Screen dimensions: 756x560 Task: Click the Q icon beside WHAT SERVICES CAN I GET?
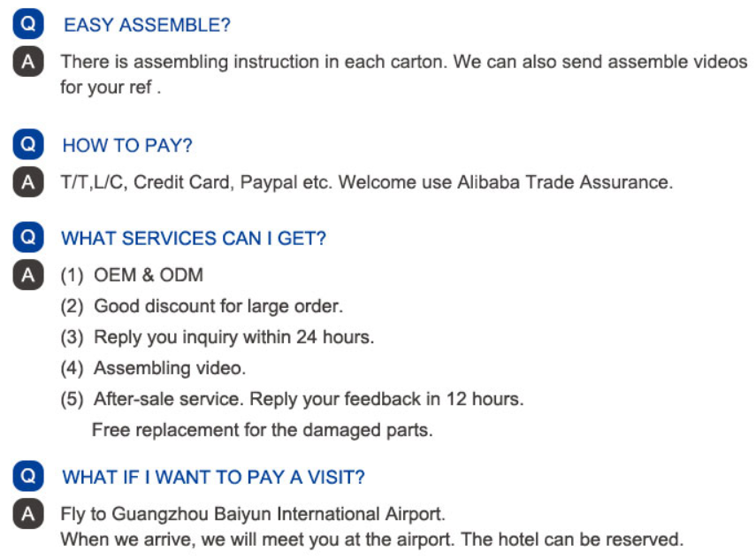pyautogui.click(x=28, y=237)
